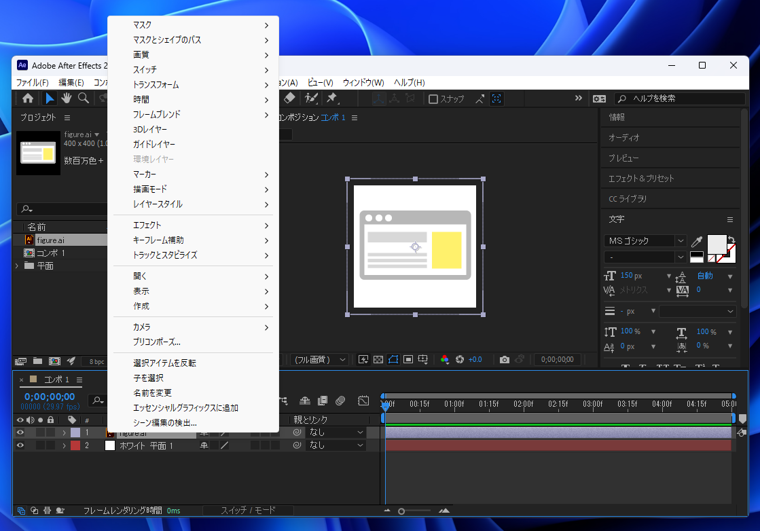Hide the figure.ai layer with eye icon
760x531 pixels.
[x=20, y=433]
